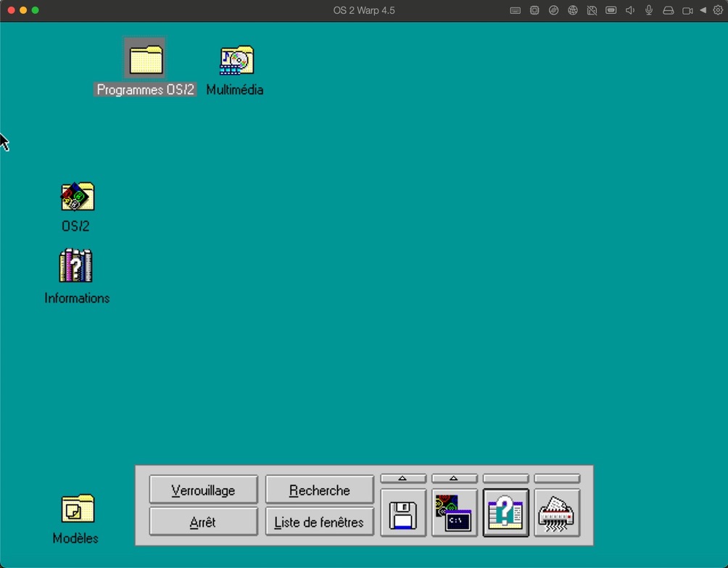This screenshot has width=728, height=568.
Task: Open the empty drawer above the help icon
Action: click(505, 479)
